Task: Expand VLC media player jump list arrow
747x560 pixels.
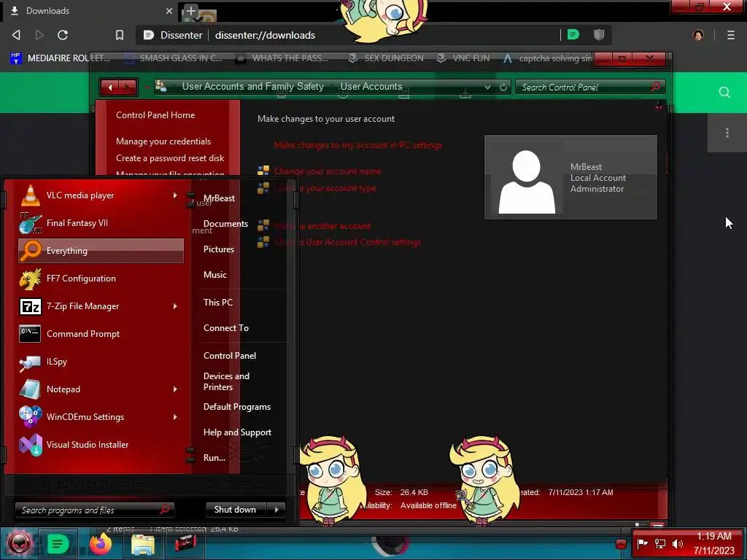Action: click(175, 195)
